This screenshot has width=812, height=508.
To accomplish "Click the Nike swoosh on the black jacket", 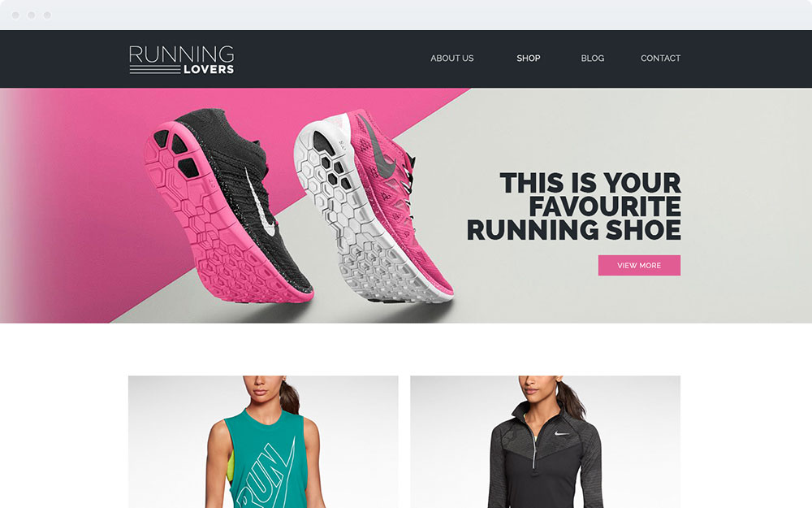I will pyautogui.click(x=561, y=433).
